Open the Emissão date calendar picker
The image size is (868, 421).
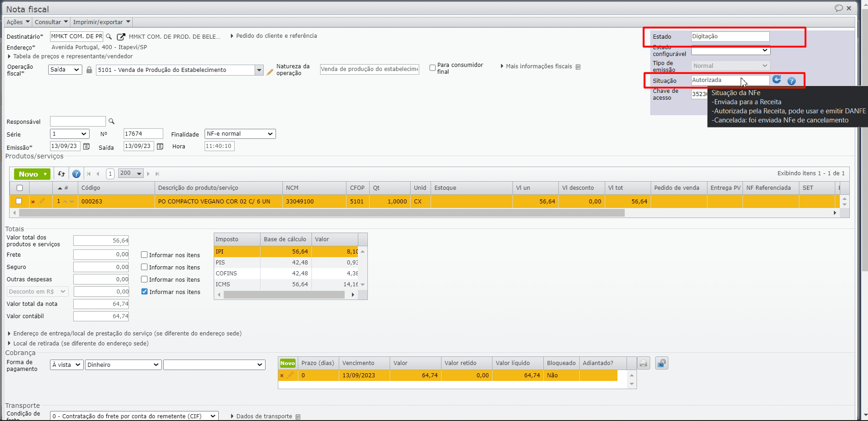tap(86, 147)
